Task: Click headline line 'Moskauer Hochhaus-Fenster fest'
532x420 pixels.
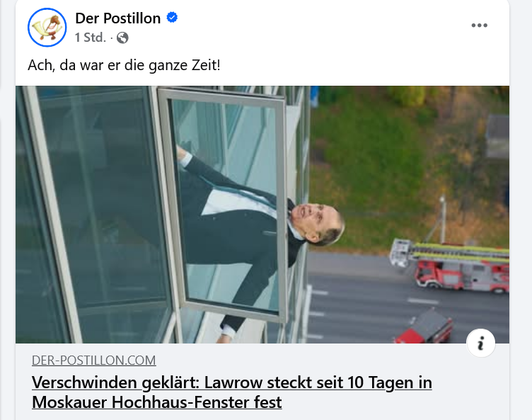Action: click(x=157, y=402)
